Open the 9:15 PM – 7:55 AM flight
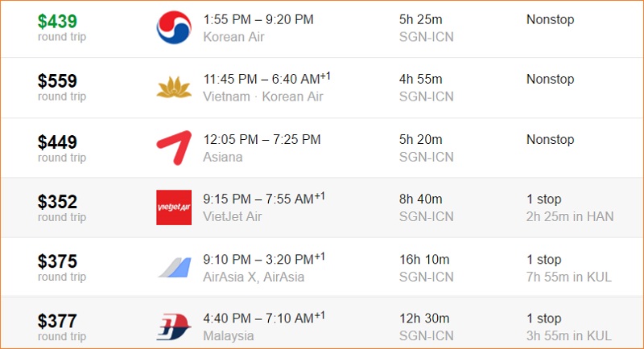The height and width of the screenshot is (349, 644). pos(264,199)
